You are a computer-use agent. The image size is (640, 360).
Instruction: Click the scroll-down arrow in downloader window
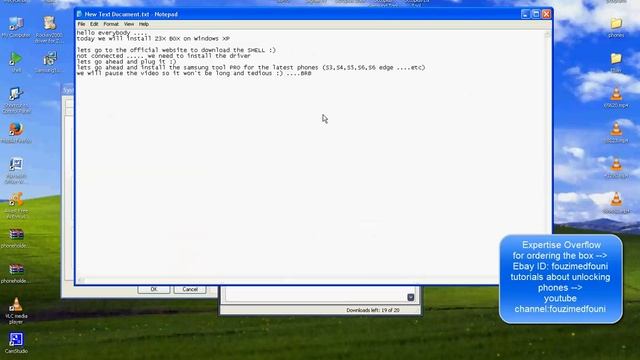(x=411, y=298)
